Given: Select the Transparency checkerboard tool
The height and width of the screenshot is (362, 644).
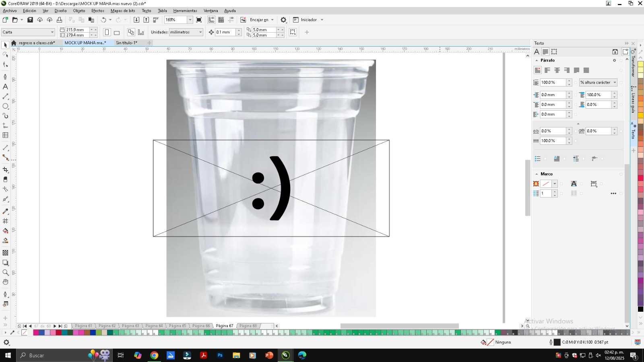Looking at the screenshot, I should point(5,253).
